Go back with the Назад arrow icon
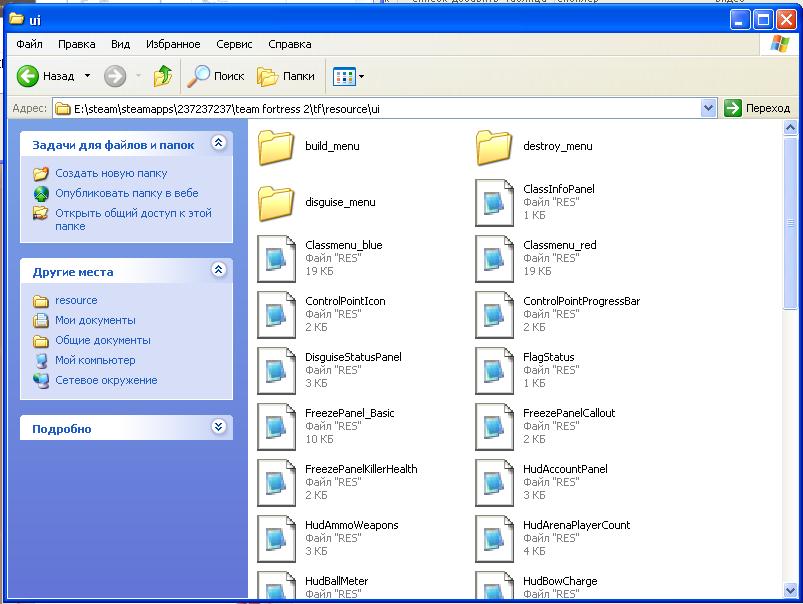Viewport: 803px width, 604px height. tap(28, 76)
